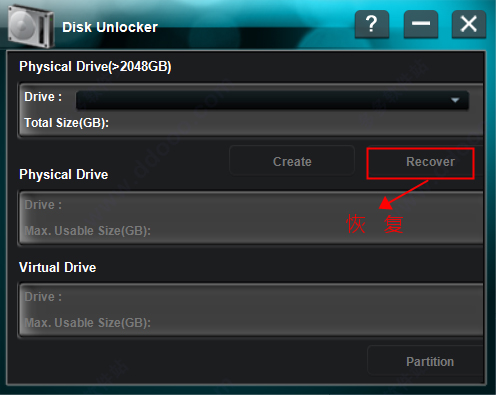Click the Disk Unlocker hard drive icon
The width and height of the screenshot is (496, 395).
click(x=31, y=26)
